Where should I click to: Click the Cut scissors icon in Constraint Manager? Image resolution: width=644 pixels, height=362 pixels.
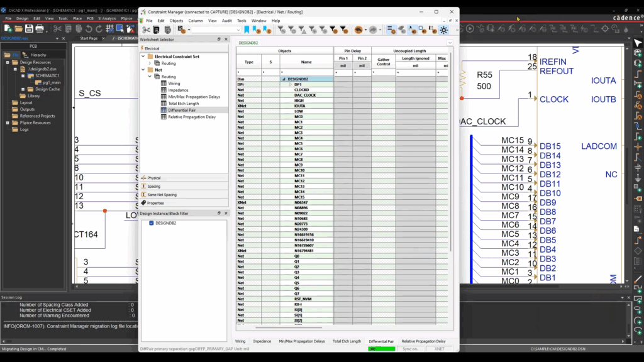pos(147,30)
